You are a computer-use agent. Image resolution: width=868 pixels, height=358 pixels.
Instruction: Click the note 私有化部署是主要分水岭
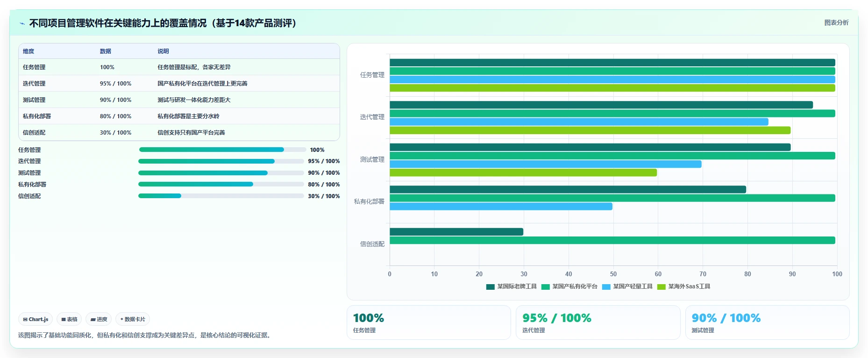[188, 116]
